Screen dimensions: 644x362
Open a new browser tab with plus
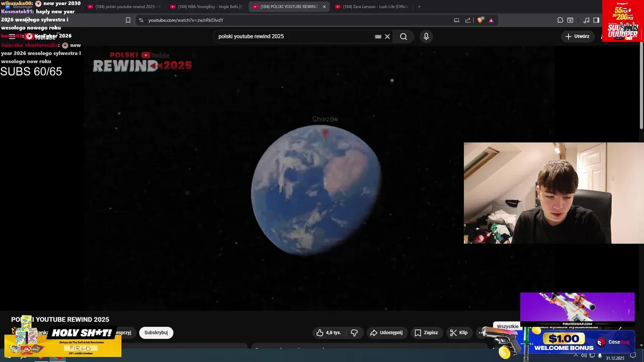(419, 7)
